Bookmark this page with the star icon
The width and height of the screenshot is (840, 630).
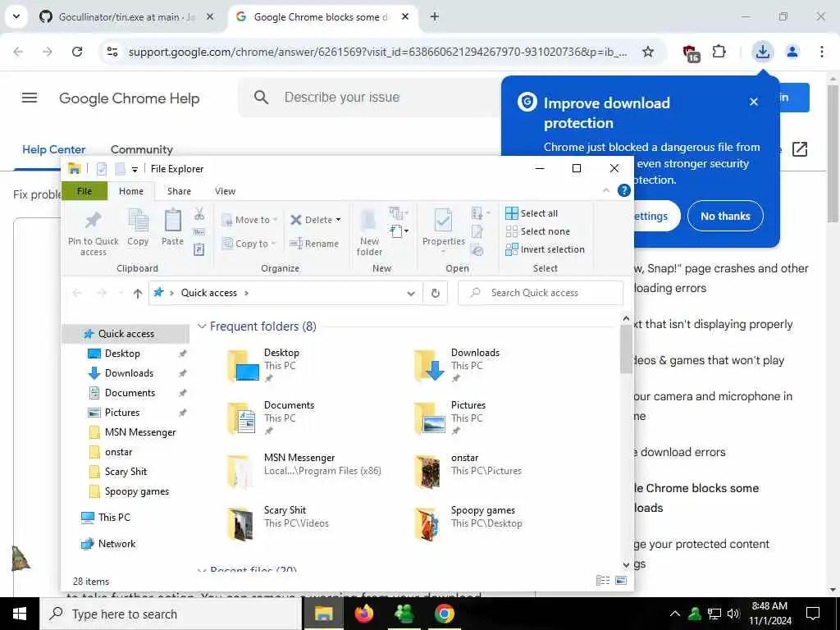point(648,52)
